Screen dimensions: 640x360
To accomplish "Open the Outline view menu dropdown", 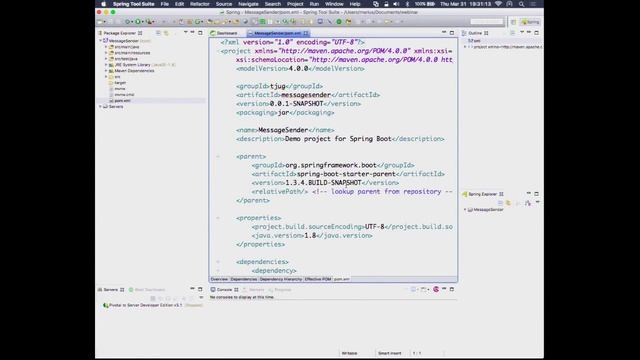I will pos(522,33).
